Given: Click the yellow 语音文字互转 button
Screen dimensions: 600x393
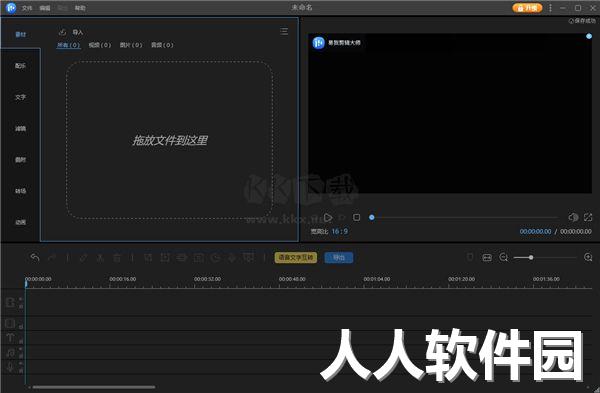Looking at the screenshot, I should [x=296, y=258].
